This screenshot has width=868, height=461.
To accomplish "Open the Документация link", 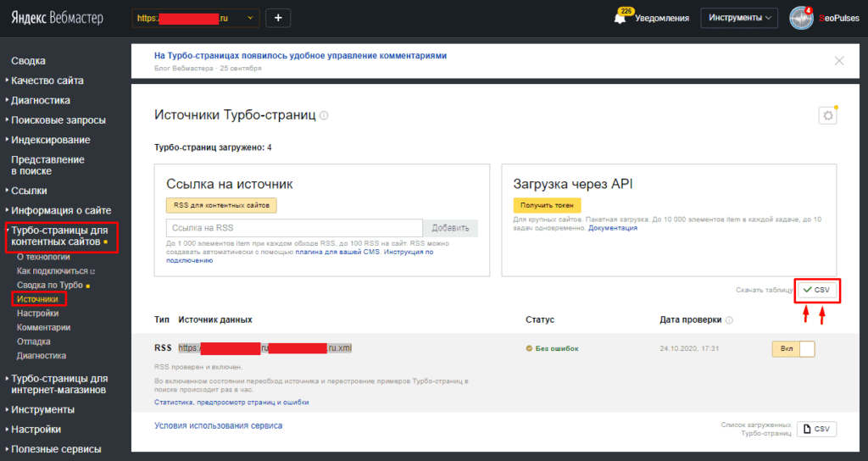I will 613,228.
